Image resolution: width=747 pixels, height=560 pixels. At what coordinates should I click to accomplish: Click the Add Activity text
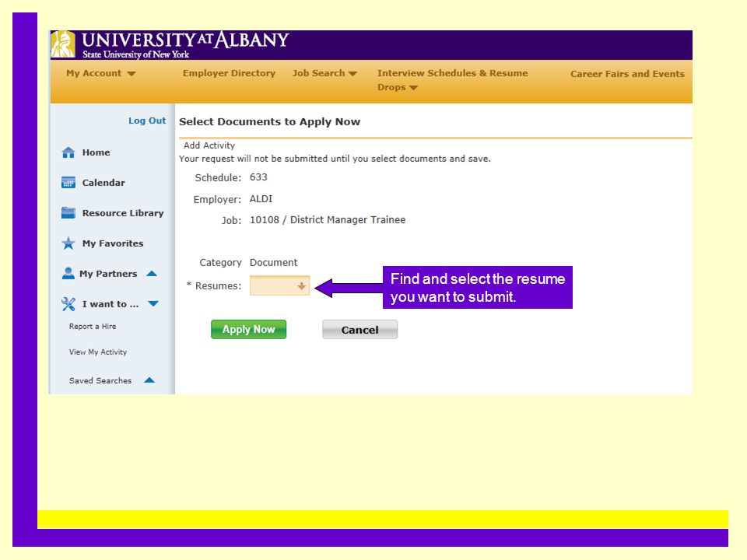pyautogui.click(x=209, y=145)
